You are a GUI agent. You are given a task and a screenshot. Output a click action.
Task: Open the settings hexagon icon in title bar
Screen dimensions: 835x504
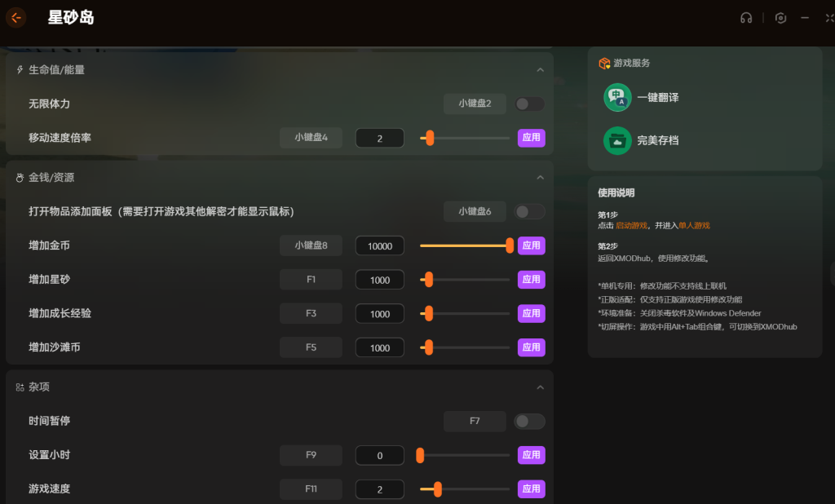(x=780, y=18)
